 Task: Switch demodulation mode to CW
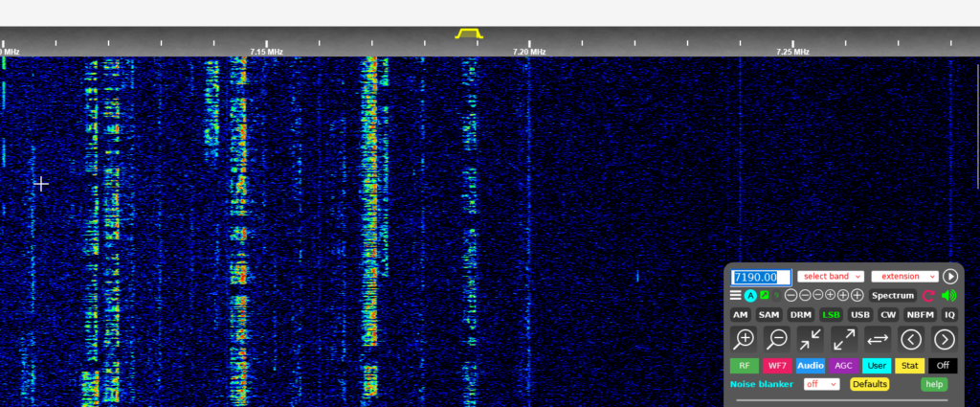[888, 315]
